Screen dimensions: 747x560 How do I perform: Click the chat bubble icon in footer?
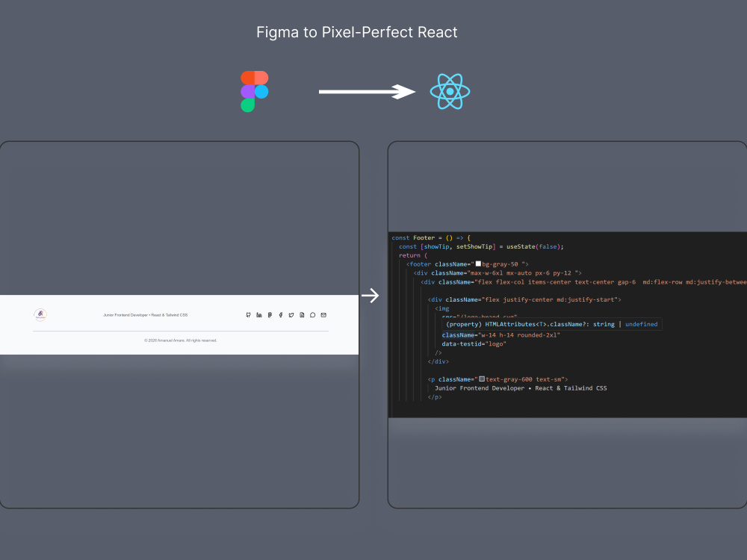pos(312,315)
